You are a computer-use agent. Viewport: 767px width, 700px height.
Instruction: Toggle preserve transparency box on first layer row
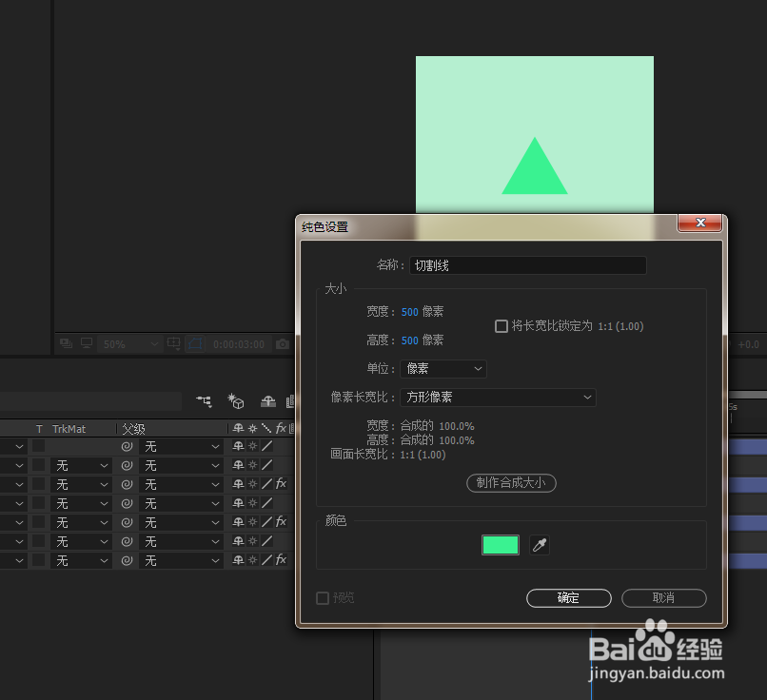(39, 446)
